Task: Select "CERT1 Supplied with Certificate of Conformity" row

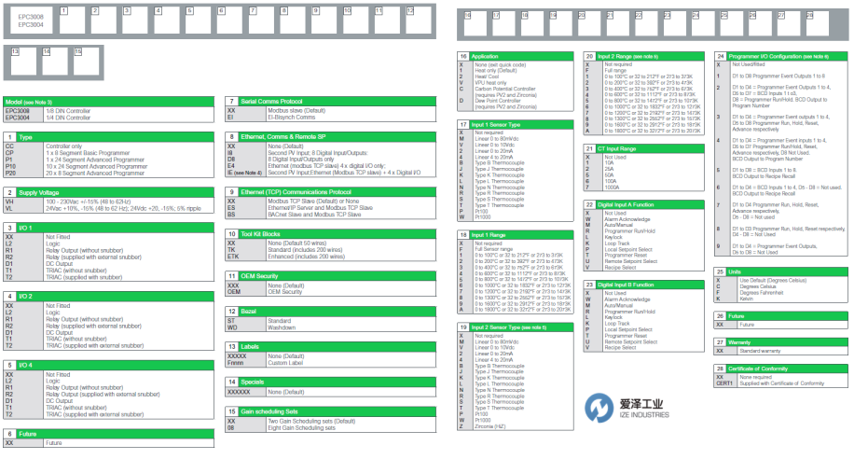Action: coord(781,383)
